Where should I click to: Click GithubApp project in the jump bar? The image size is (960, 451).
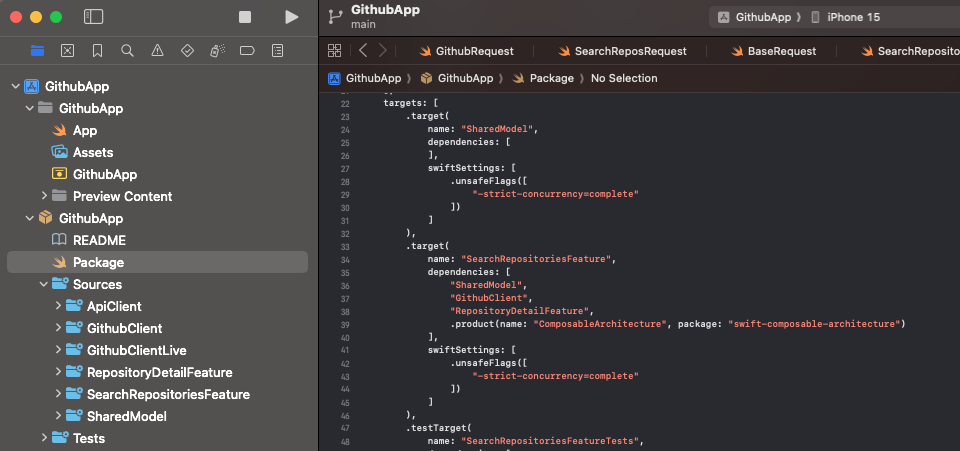364,78
